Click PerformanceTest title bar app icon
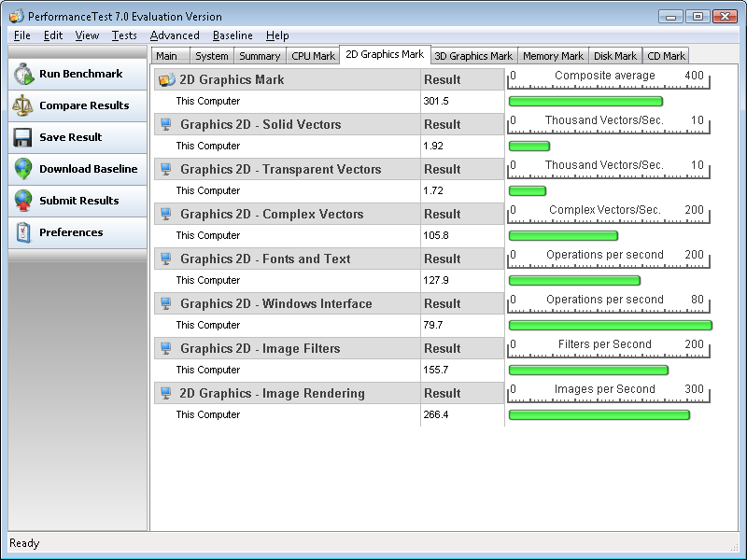The width and height of the screenshot is (747, 560). point(17,17)
